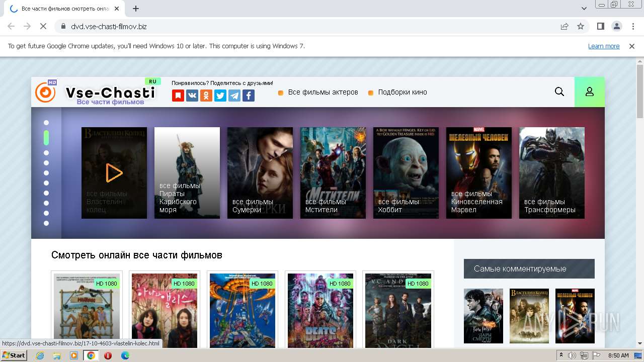
Task: Click the Opera taskbar icon
Action: (x=108, y=355)
